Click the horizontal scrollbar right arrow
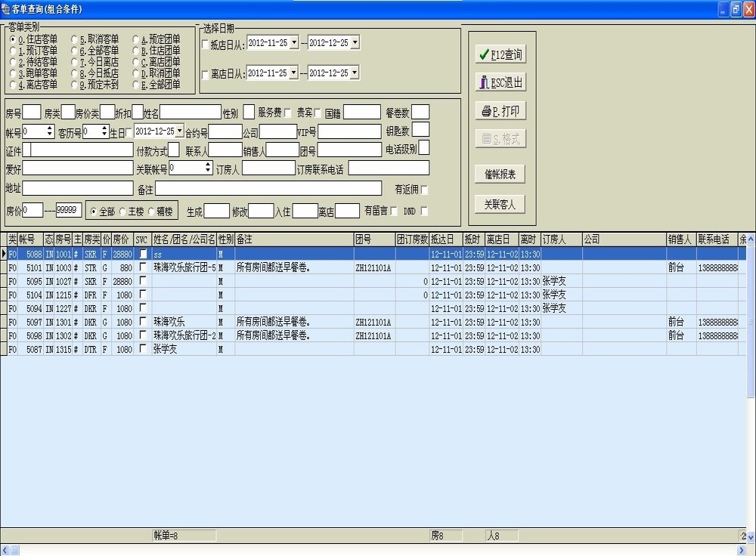This screenshot has height=556, width=756. (742, 550)
